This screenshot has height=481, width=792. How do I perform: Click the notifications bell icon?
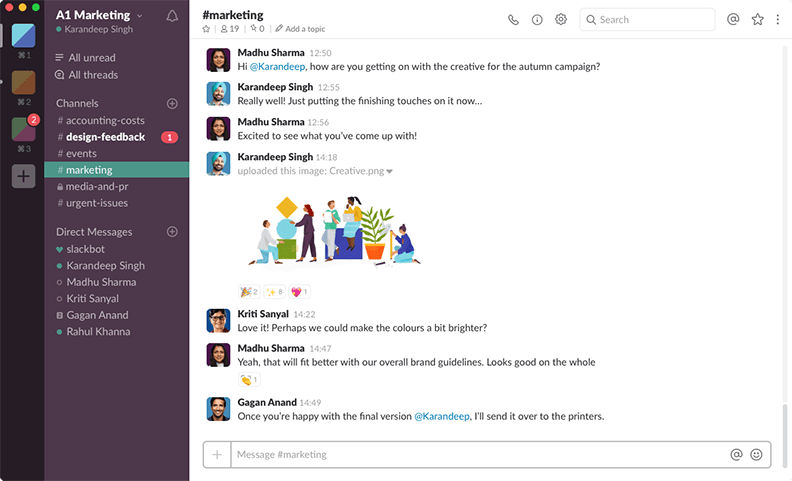click(172, 16)
